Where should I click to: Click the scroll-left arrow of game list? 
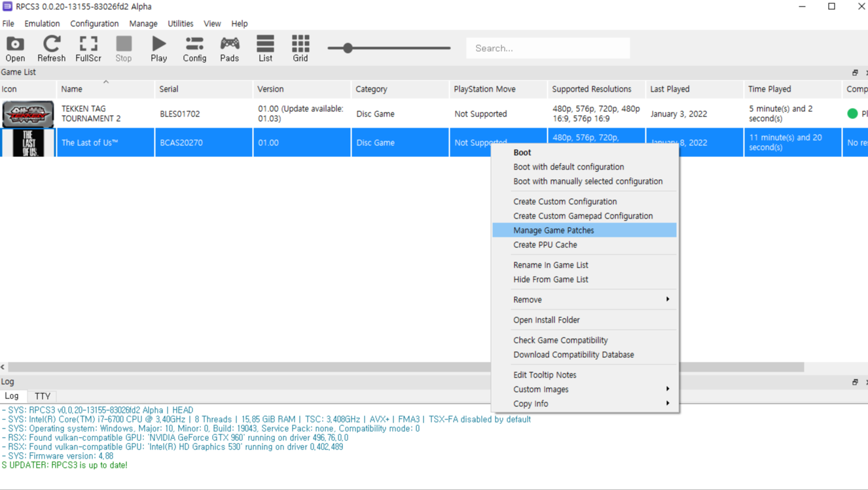point(3,367)
